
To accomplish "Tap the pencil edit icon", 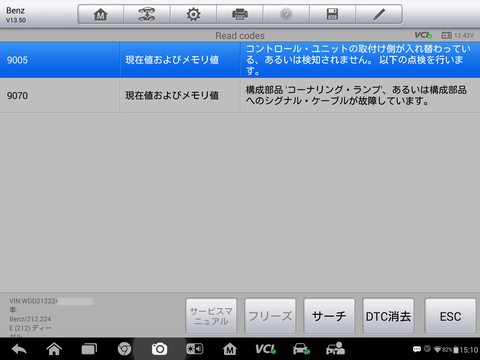I will (379, 14).
